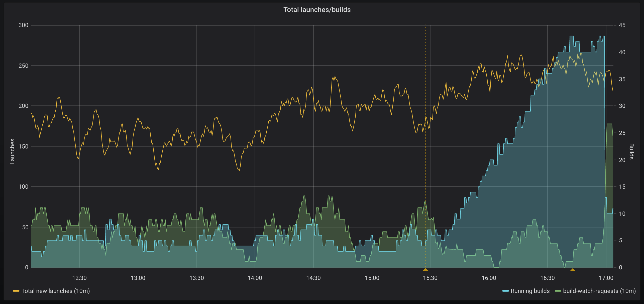Click the annotation triangle marker before 15:30

coord(425,269)
